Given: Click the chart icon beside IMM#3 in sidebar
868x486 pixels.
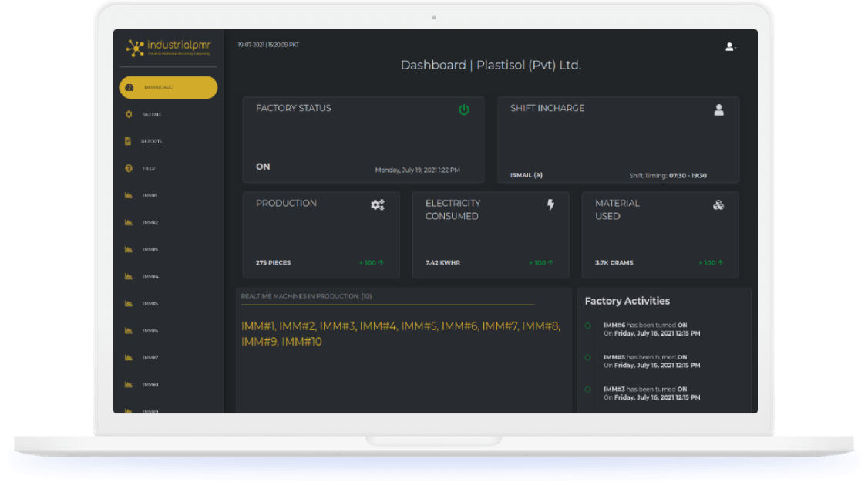Looking at the screenshot, I should pos(129,249).
